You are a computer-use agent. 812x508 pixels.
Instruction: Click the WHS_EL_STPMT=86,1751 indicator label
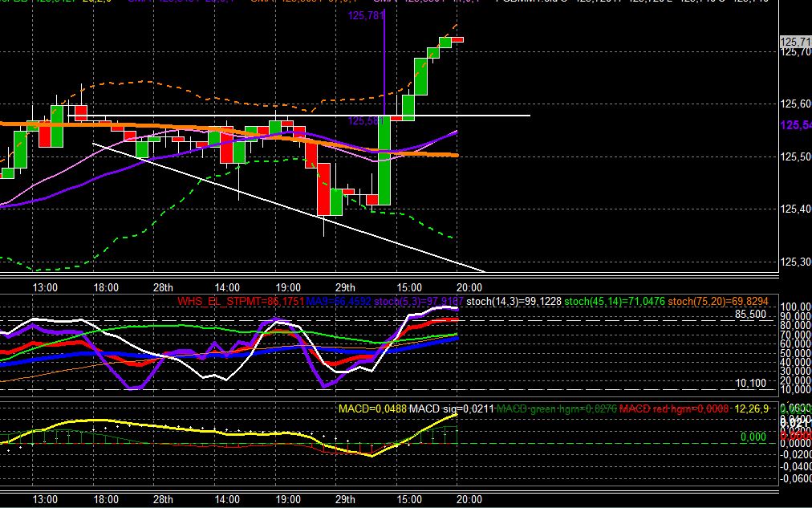pos(241,302)
